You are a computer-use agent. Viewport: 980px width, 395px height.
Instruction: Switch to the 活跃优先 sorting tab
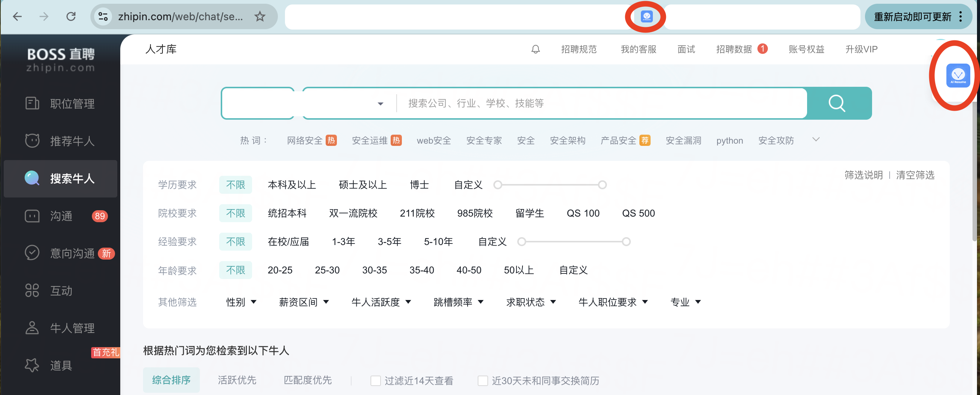tap(237, 380)
